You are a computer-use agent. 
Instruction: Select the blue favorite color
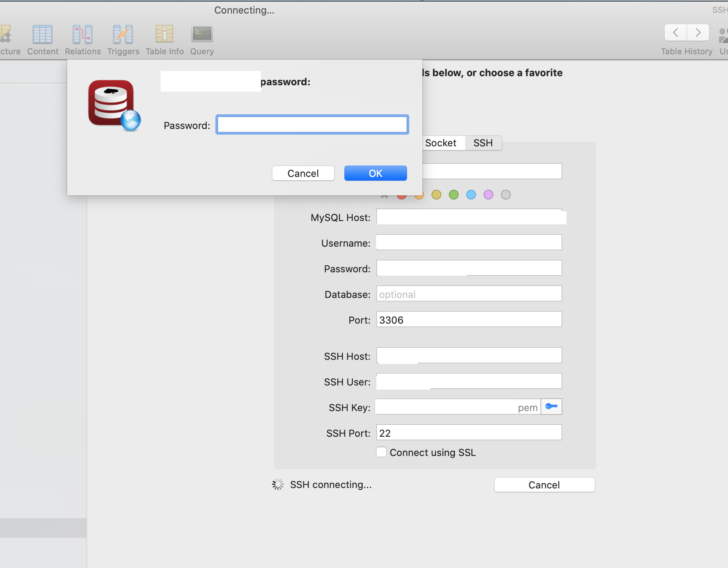pyautogui.click(x=471, y=195)
